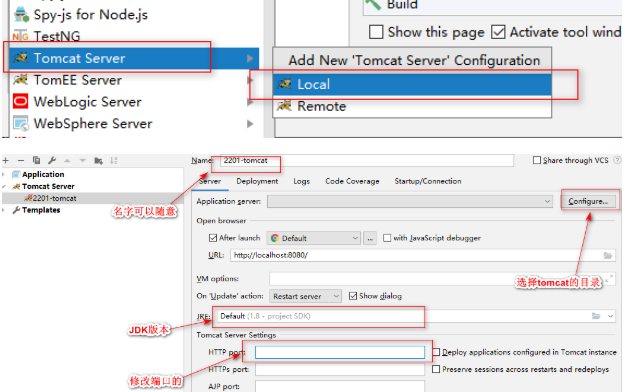637x392 pixels.
Task: Select the Tomcat Server menu entry
Action: click(x=133, y=58)
